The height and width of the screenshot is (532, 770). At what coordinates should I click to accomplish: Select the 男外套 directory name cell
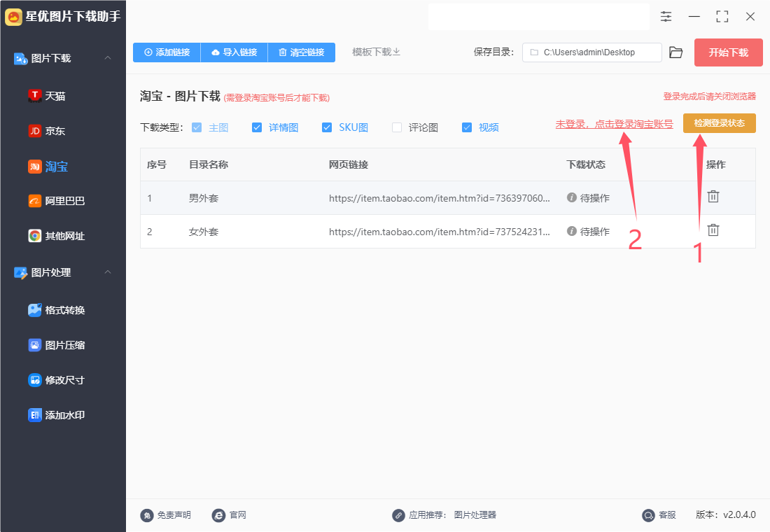[204, 199]
